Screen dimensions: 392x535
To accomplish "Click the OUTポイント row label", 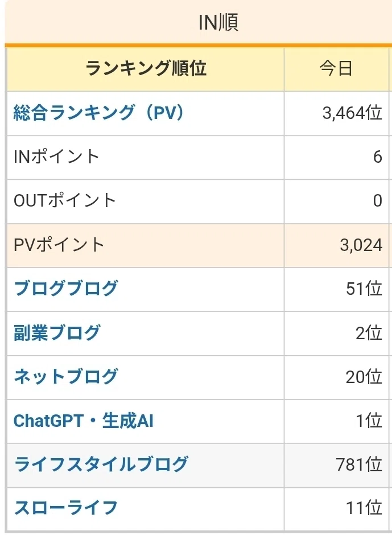I will pos(65,200).
